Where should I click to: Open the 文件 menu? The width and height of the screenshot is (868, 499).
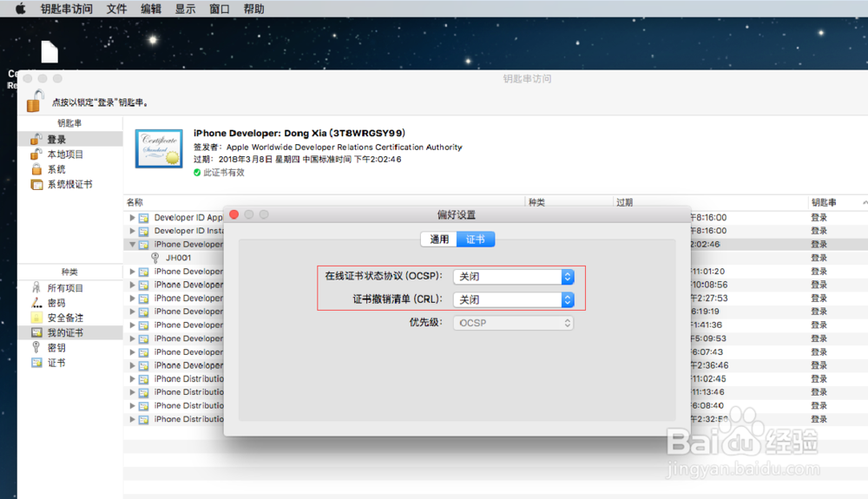tap(116, 9)
